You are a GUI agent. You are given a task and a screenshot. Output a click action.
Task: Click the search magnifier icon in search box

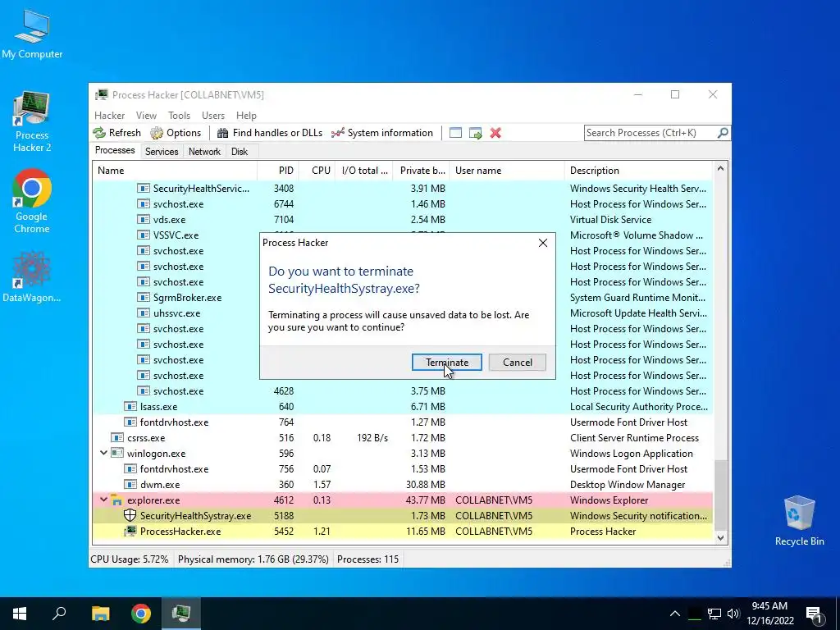[x=723, y=132]
